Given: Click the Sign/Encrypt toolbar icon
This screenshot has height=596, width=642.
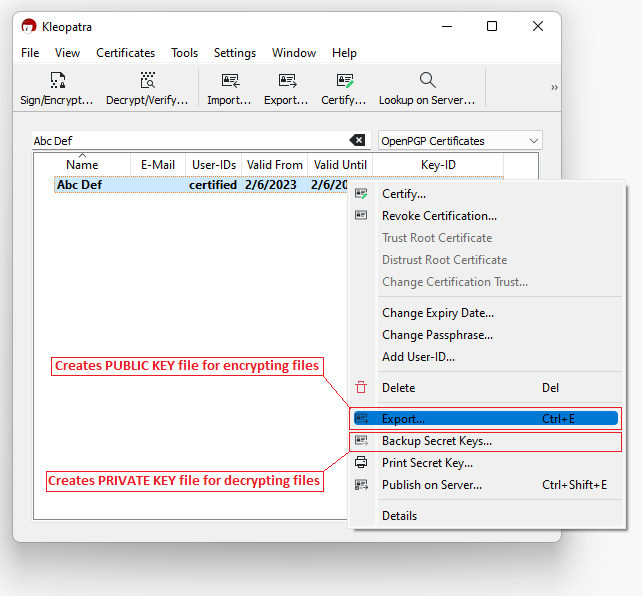Looking at the screenshot, I should (x=57, y=80).
